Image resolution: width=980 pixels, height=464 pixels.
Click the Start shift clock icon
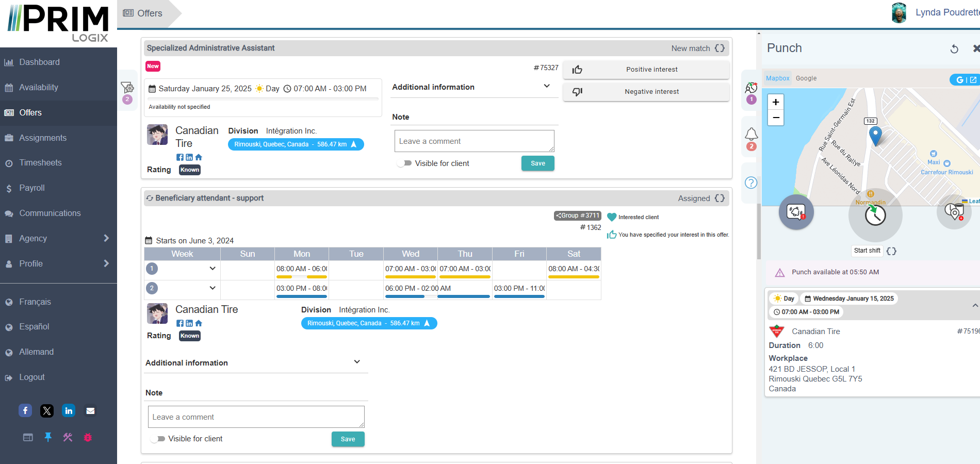875,216
